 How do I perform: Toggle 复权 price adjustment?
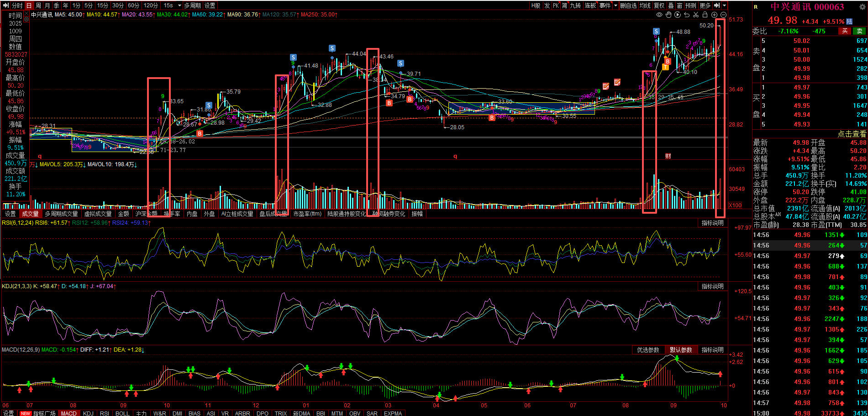[x=659, y=5]
